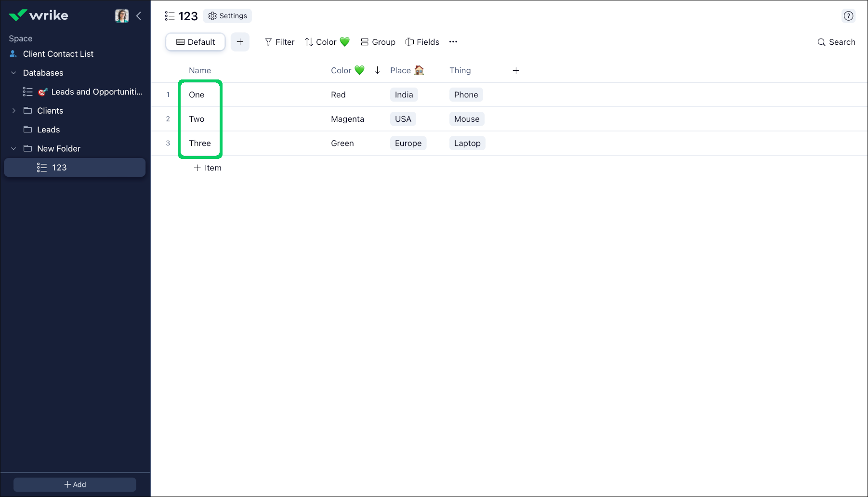The width and height of the screenshot is (868, 497).
Task: Open the Group options
Action: coord(378,42)
